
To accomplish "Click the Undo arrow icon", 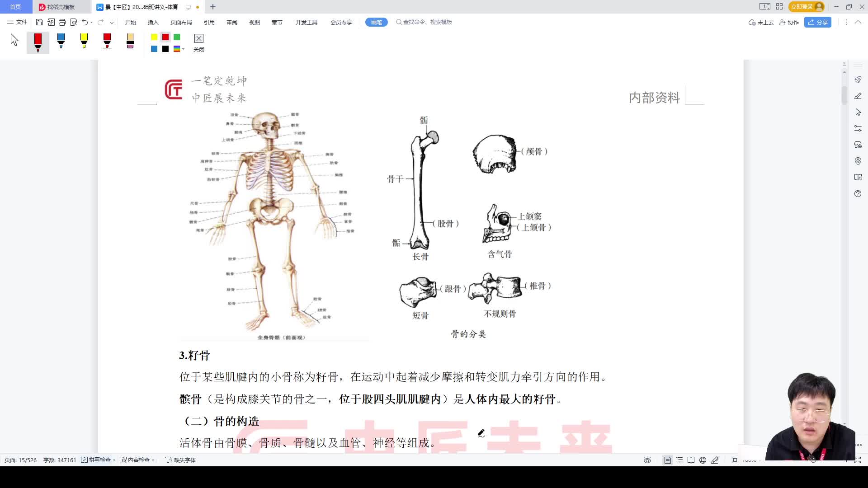I will 85,22.
